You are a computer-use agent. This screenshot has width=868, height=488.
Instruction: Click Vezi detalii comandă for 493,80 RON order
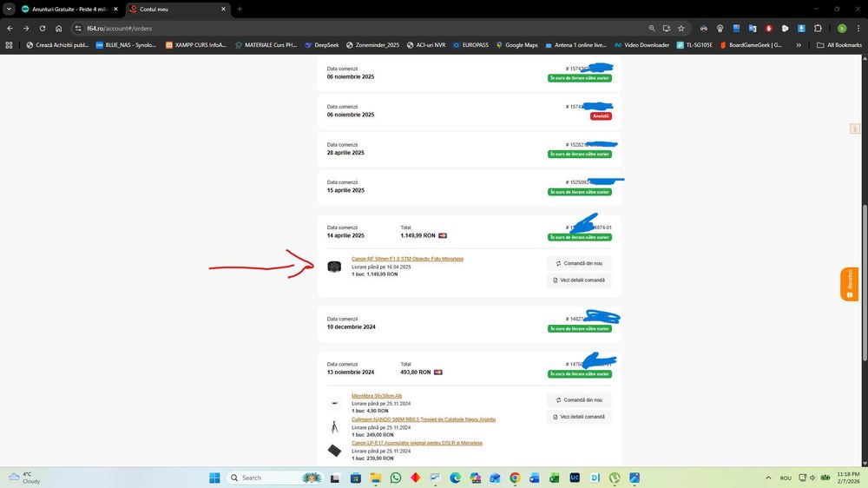tap(579, 417)
